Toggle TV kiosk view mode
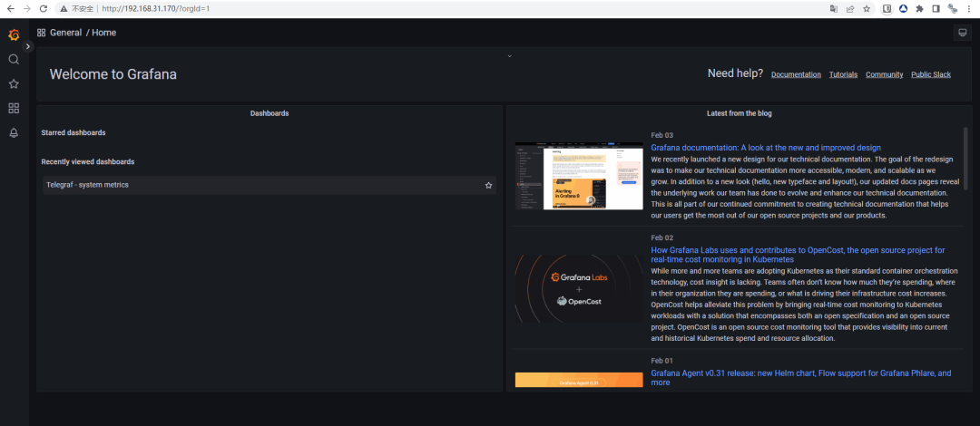 click(963, 34)
